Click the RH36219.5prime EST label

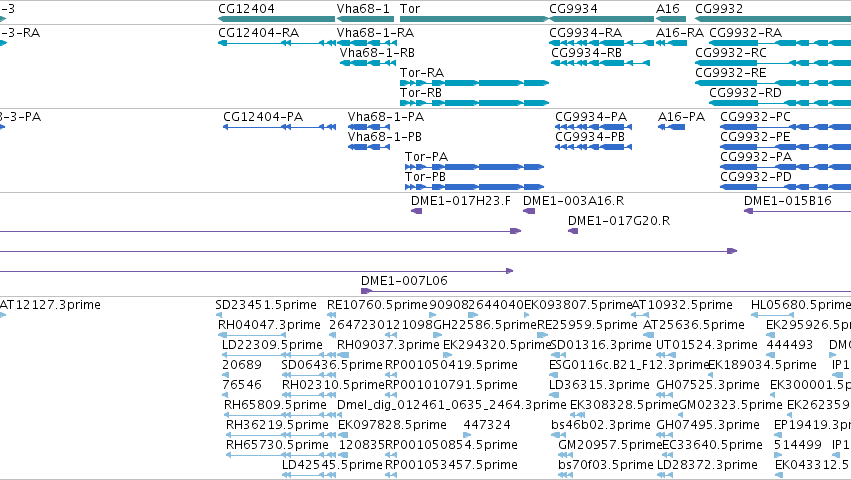(277, 425)
